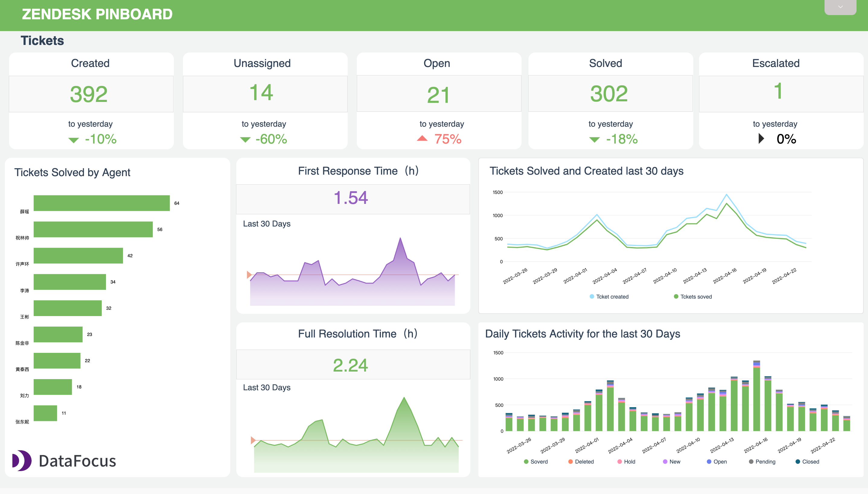Click the agent name '王彬'
The image size is (868, 494).
click(x=24, y=317)
